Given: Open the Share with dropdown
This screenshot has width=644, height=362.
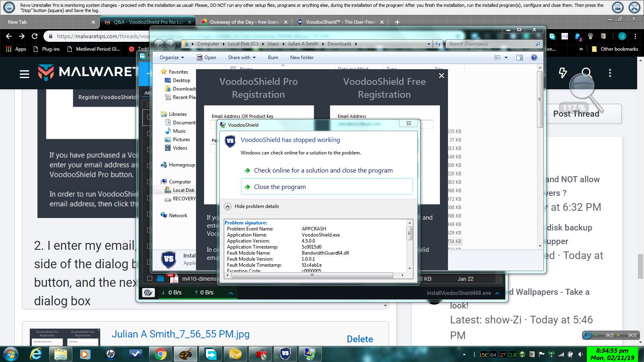Looking at the screenshot, I should coord(242,58).
